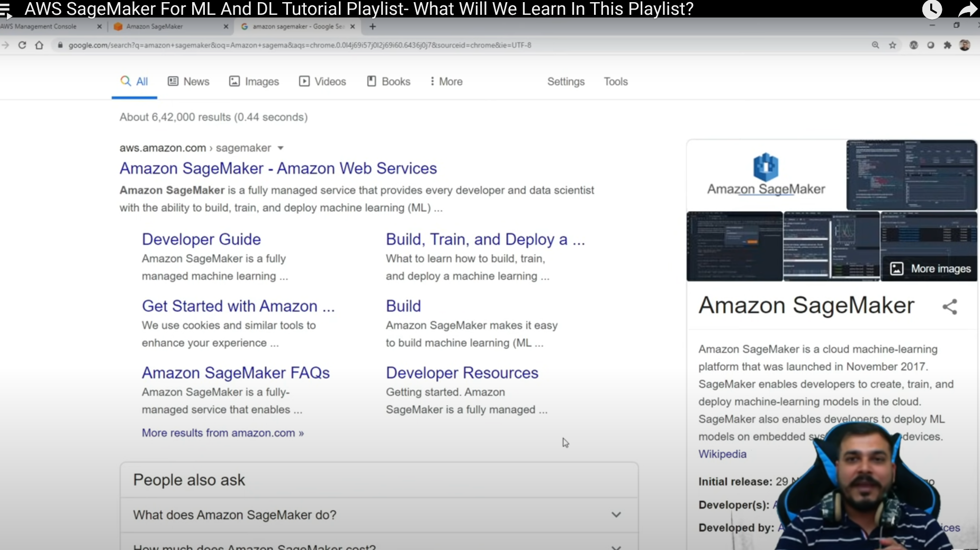This screenshot has width=980, height=550.
Task: Click the Watch later clock icon
Action: (x=932, y=9)
